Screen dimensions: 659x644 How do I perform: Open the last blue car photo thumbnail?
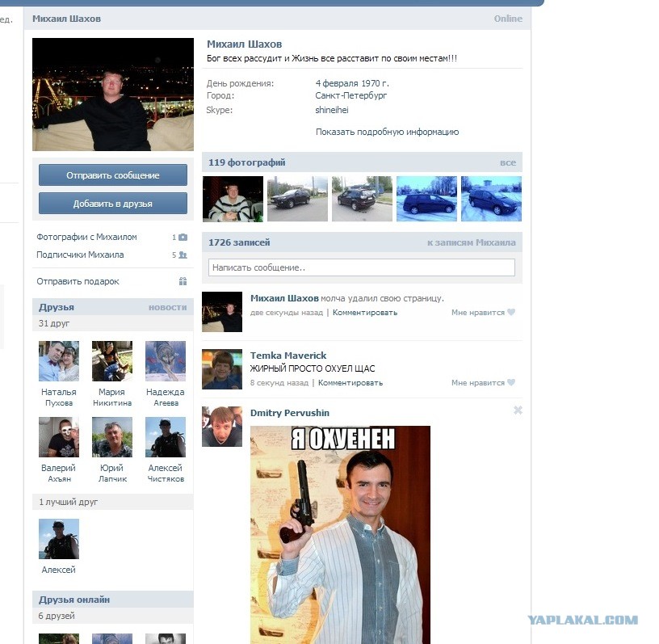click(491, 199)
